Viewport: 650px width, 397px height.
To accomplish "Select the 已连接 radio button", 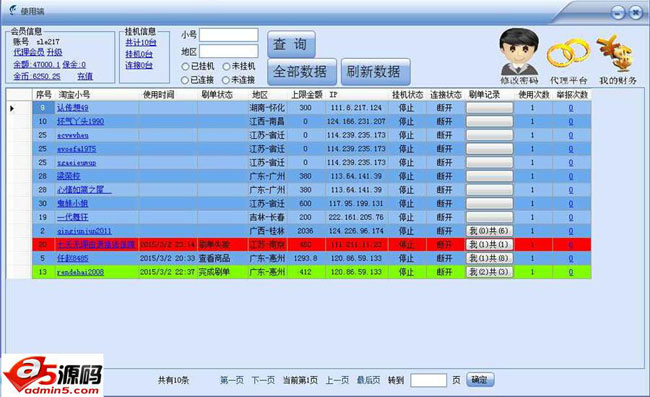I will coord(185,80).
